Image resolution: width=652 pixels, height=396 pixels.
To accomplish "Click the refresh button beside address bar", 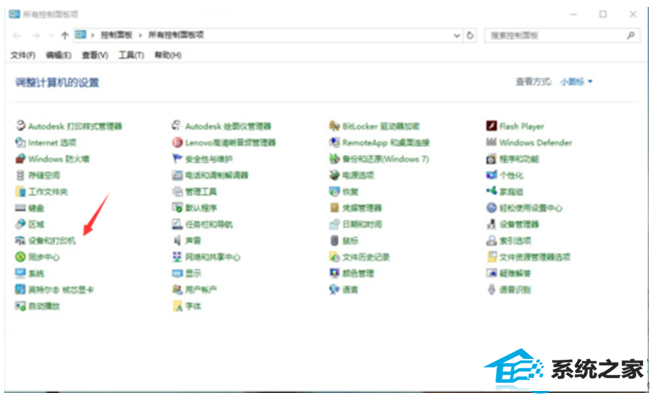I will point(470,35).
